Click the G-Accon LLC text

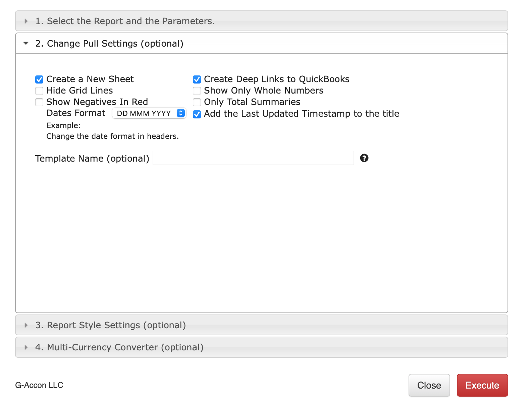pyautogui.click(x=39, y=385)
